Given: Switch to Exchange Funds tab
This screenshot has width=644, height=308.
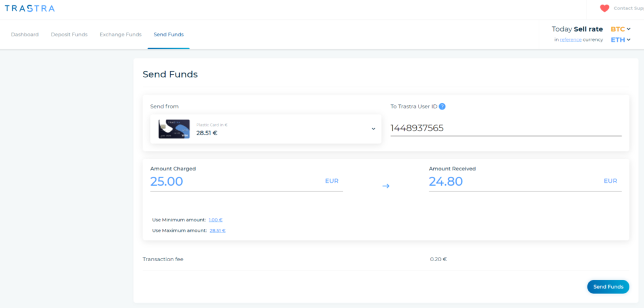Looking at the screenshot, I should (x=121, y=35).
